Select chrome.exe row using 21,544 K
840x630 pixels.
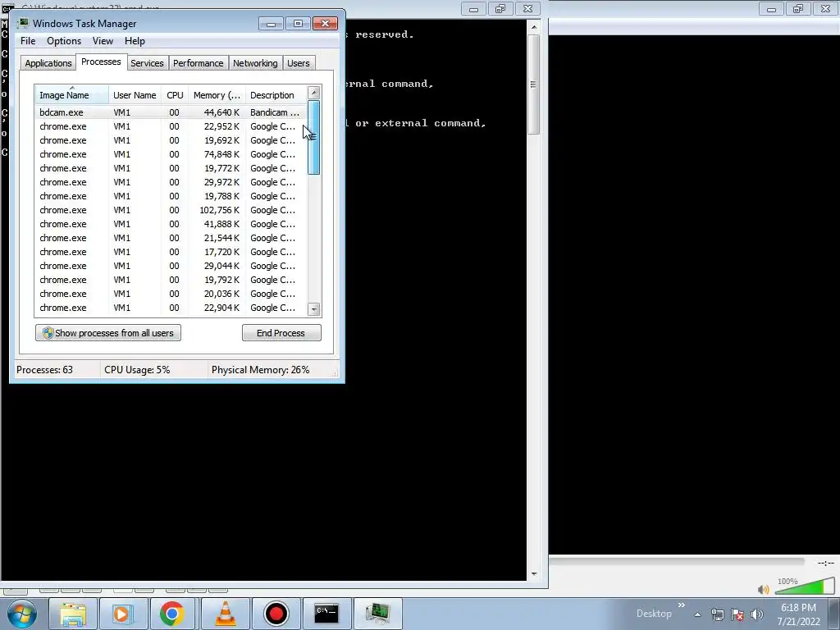171,238
